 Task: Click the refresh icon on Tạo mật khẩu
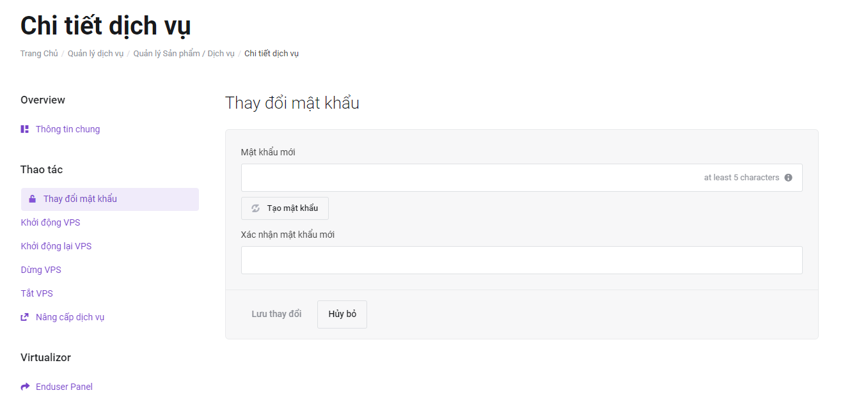256,208
